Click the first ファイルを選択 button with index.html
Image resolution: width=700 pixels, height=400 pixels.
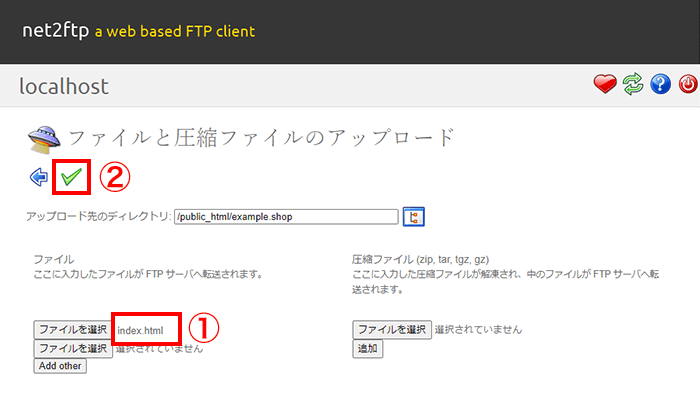pyautogui.click(x=72, y=329)
